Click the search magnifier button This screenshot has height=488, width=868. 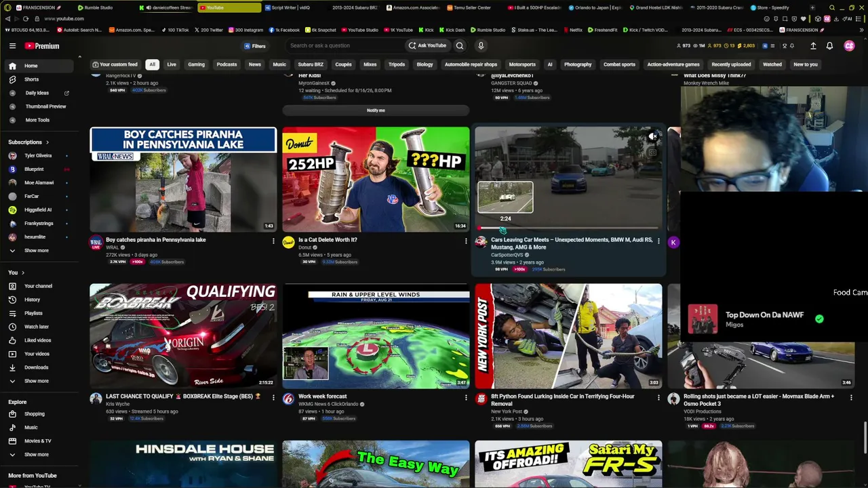coord(460,45)
